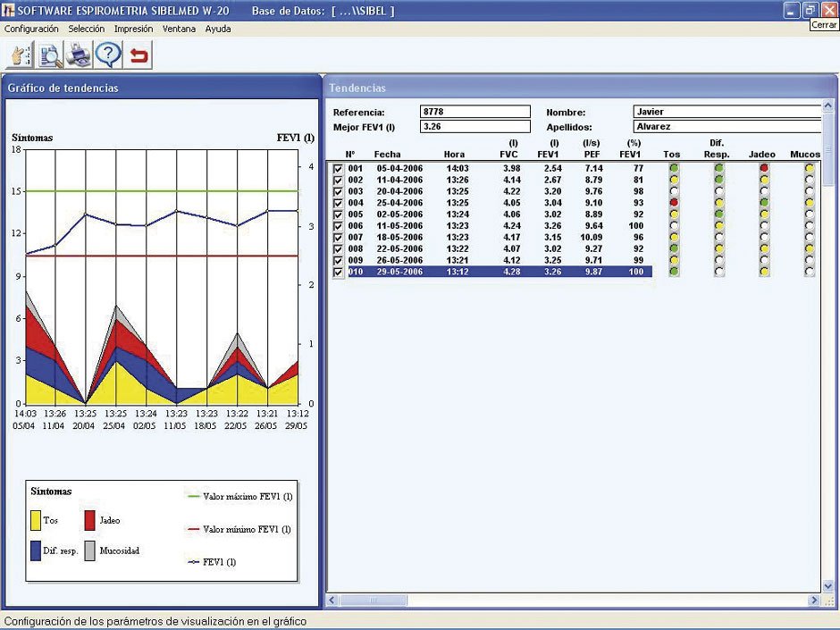Click the hand with numbered list toolbar icon

pos(20,55)
